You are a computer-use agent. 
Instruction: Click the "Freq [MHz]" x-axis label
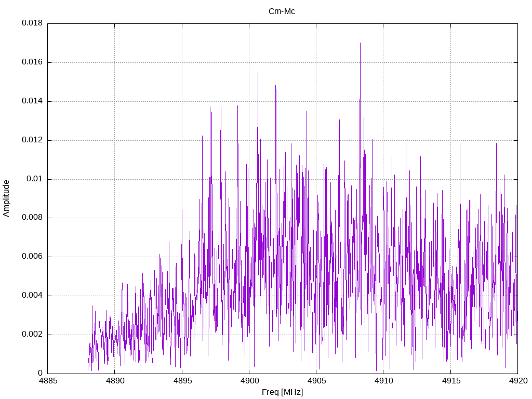pos(282,392)
